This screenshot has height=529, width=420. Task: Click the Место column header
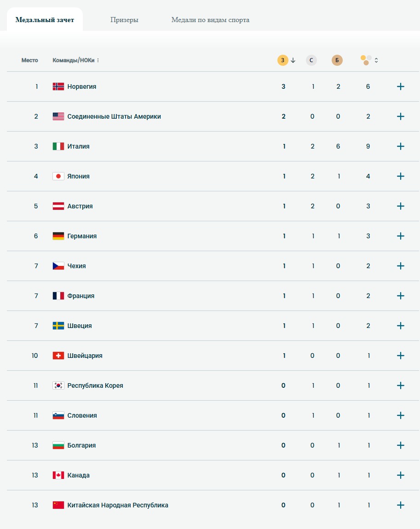coord(30,60)
